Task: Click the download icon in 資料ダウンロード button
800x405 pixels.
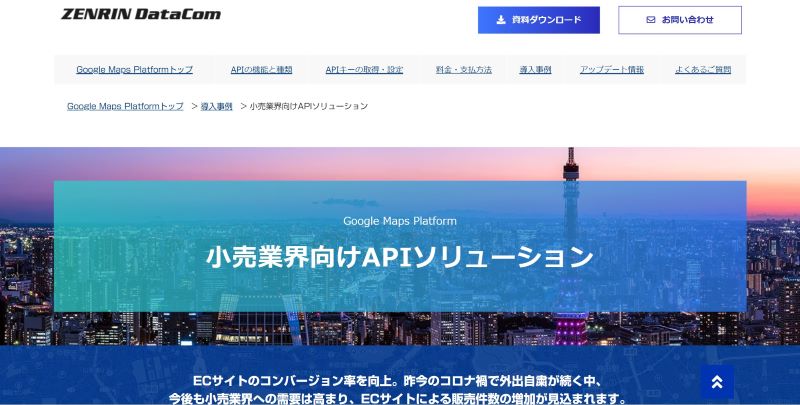Action: pos(501,20)
